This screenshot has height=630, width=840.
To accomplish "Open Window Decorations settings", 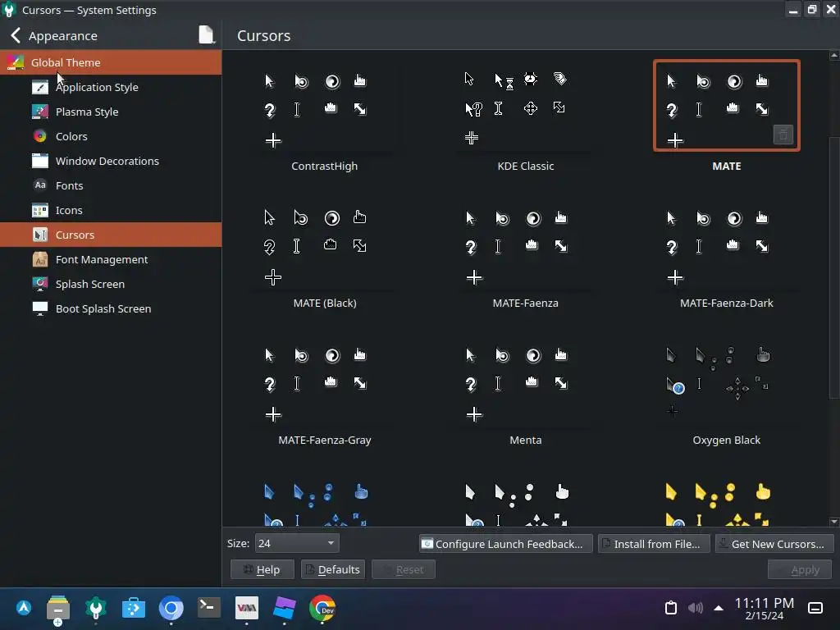I will (111, 161).
